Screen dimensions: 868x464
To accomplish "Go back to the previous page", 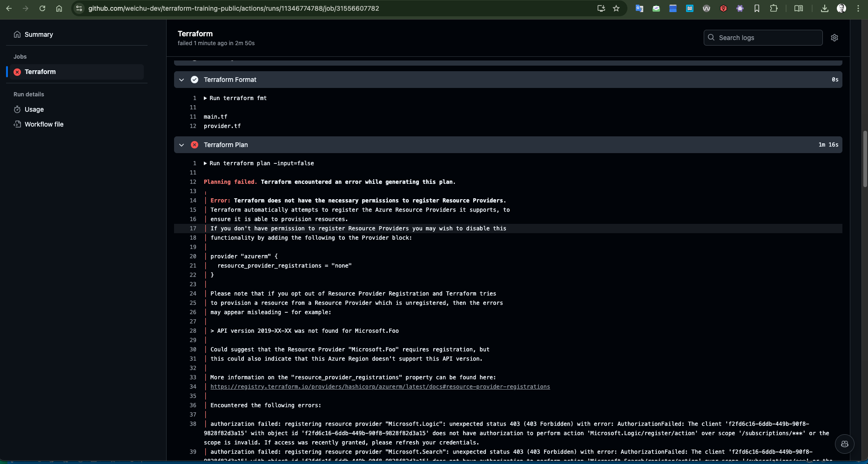I will coord(9,8).
